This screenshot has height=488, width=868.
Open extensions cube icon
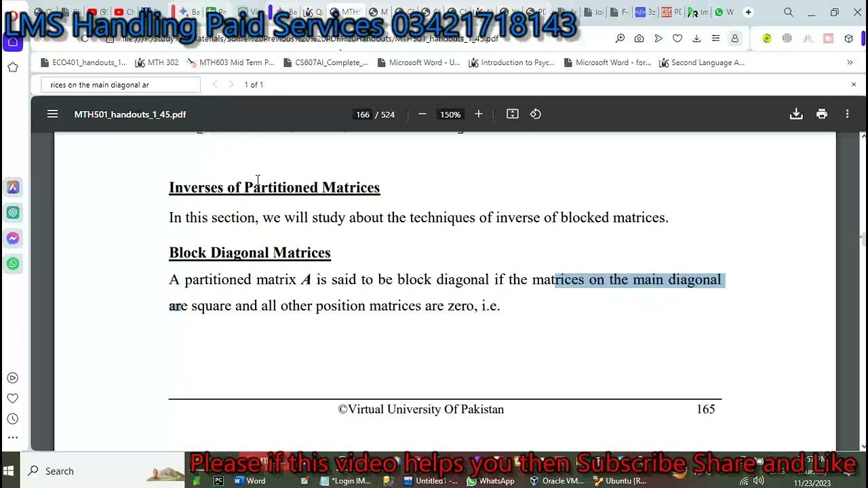pos(848,39)
